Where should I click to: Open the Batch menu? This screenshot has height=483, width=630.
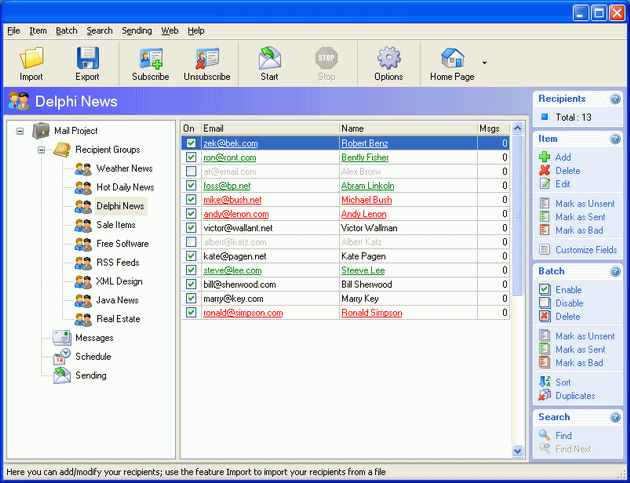(66, 31)
